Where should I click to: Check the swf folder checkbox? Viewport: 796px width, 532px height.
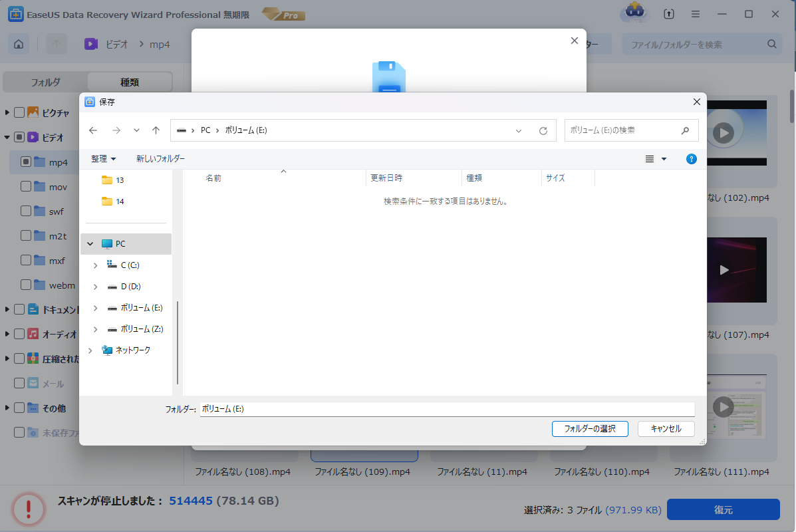[x=26, y=211]
